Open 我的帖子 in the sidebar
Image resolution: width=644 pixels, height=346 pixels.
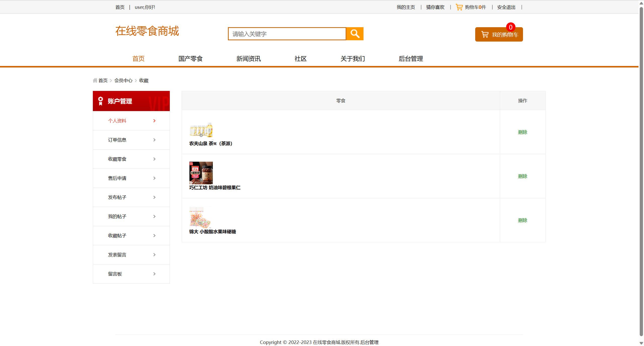tap(117, 216)
